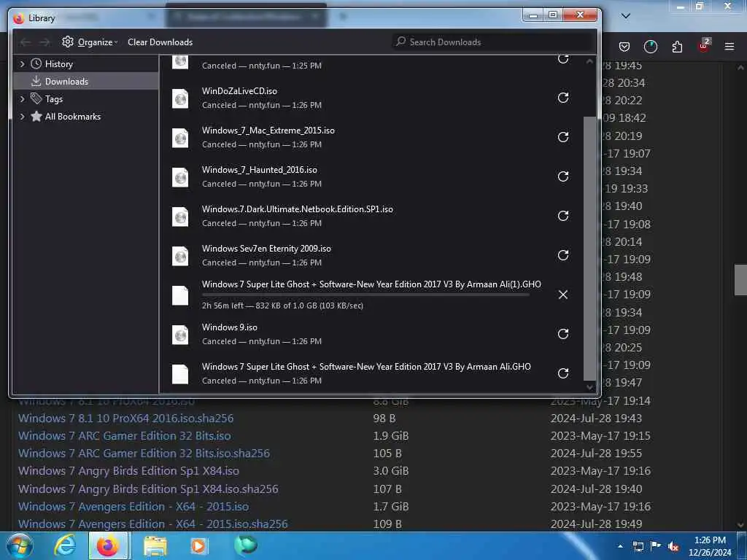
Task: Retry the Windows 9.iso download
Action: tap(563, 334)
